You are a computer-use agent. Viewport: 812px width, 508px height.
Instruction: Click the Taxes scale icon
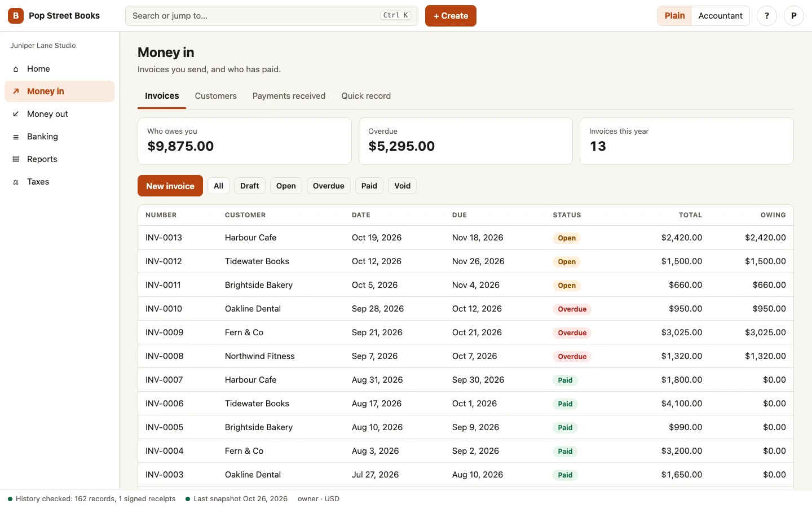point(16,182)
